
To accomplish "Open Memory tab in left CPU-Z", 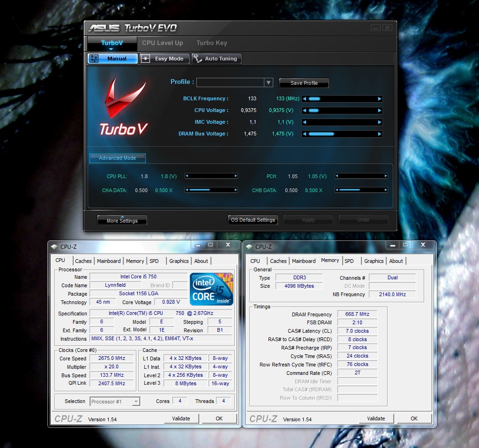I will coord(135,261).
